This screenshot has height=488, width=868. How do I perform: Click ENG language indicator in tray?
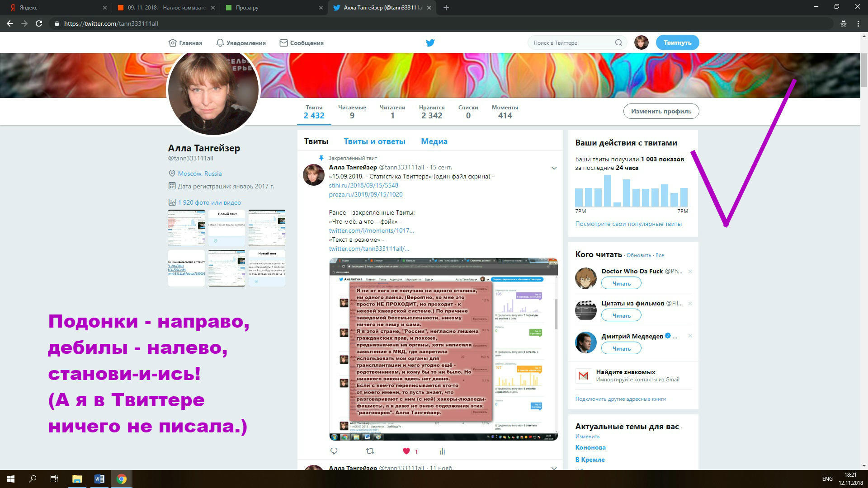tap(827, 479)
